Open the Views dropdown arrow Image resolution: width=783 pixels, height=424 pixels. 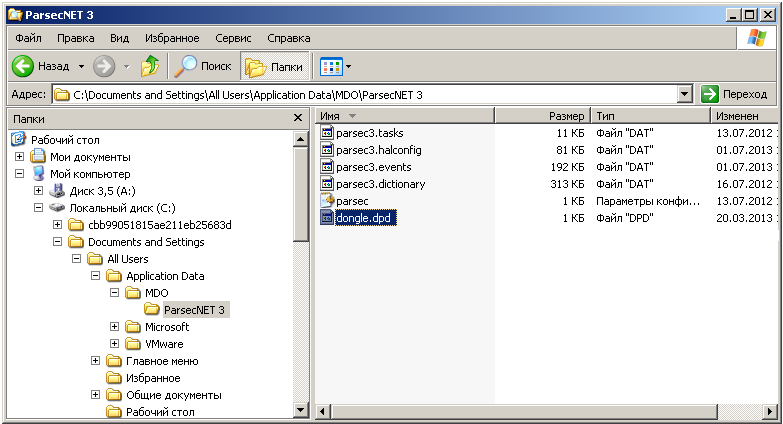[x=349, y=66]
